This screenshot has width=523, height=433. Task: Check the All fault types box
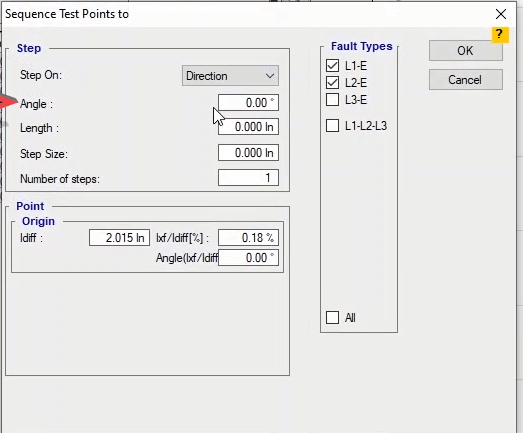click(332, 317)
